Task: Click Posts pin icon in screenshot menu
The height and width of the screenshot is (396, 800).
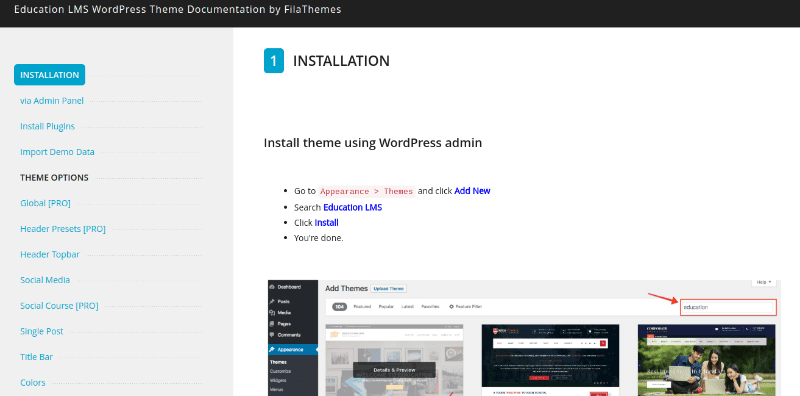Action: click(x=272, y=302)
